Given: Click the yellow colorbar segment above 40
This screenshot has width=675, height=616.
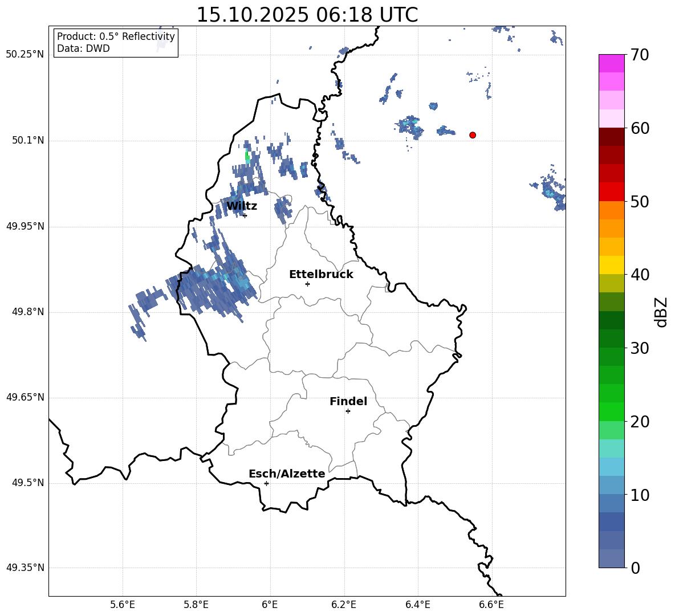Looking at the screenshot, I should tap(612, 265).
